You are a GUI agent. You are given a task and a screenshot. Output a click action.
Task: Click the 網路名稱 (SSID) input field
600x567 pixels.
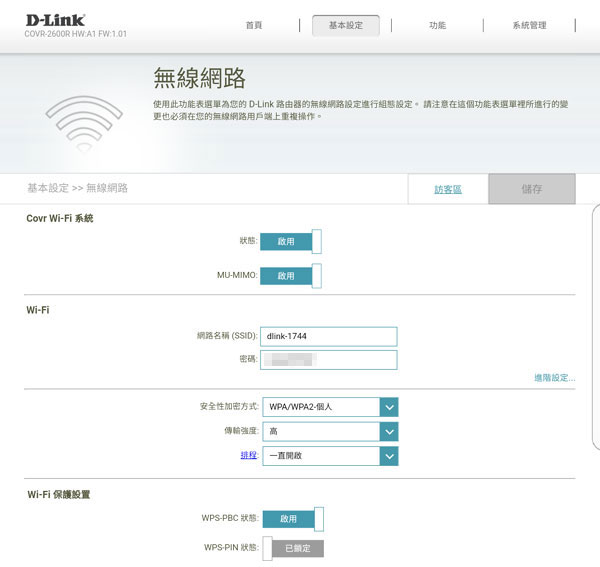coord(329,337)
